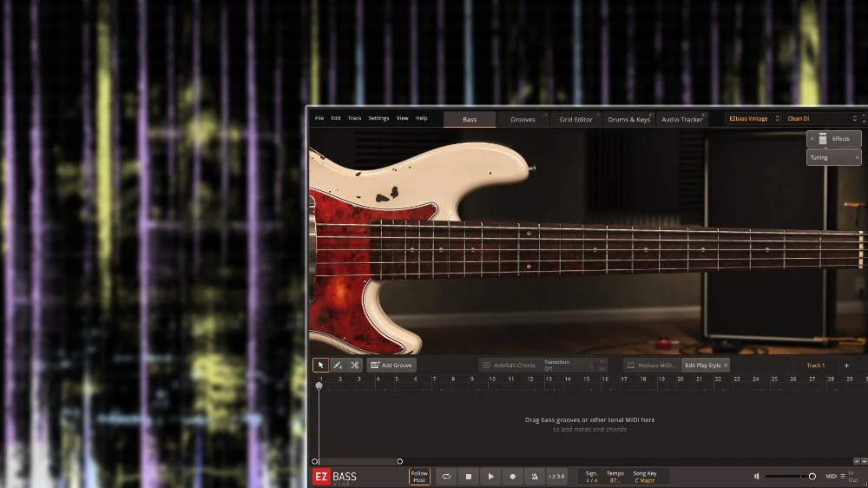Detach the Grooves tab via pop-out icon
Image resolution: width=868 pixels, height=488 pixels.
tap(545, 115)
